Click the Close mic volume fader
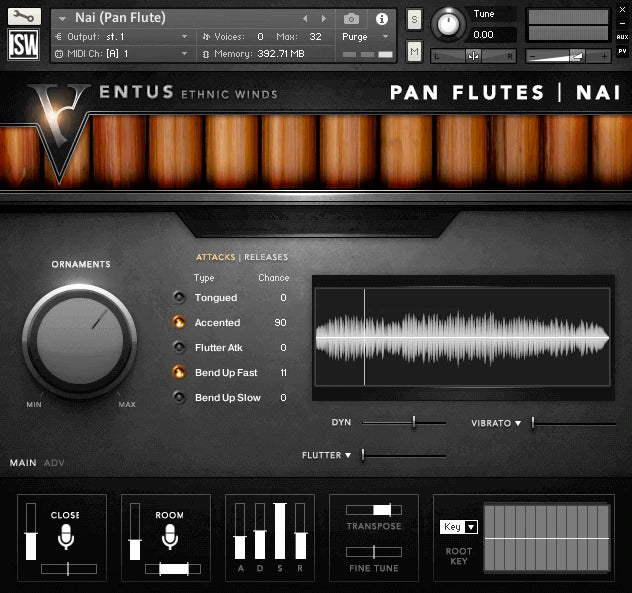 [x=31, y=531]
